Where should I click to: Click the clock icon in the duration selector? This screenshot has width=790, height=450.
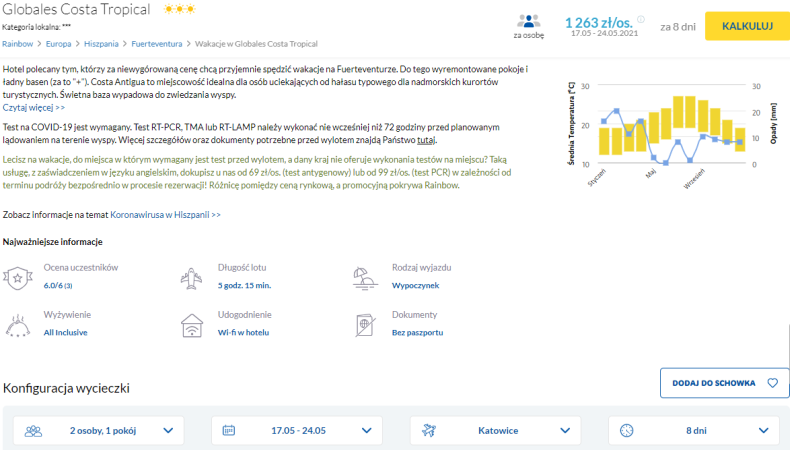(626, 430)
